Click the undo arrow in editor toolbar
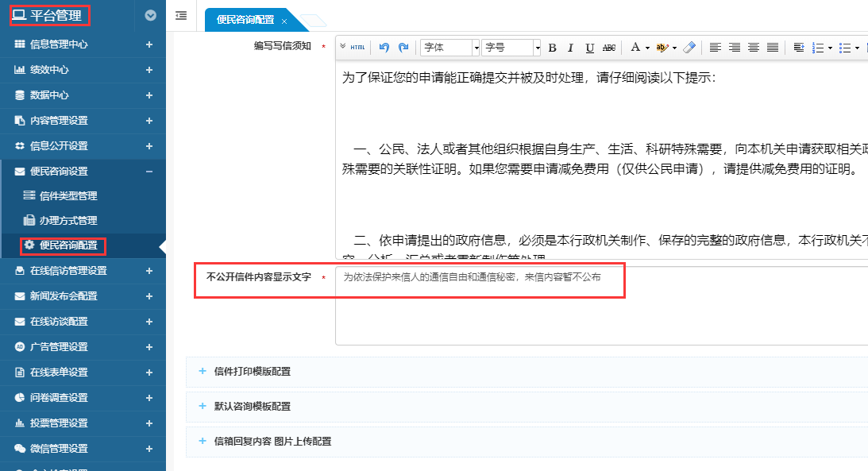 point(384,48)
